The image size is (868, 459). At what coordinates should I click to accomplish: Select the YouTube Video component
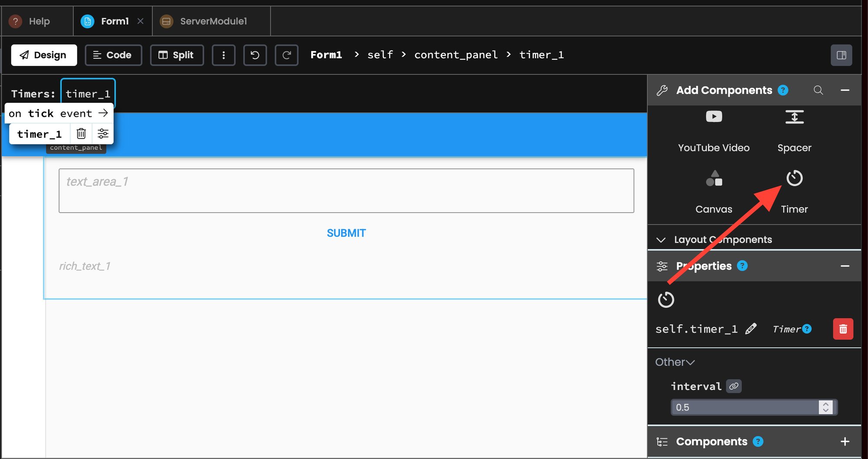[x=713, y=117]
